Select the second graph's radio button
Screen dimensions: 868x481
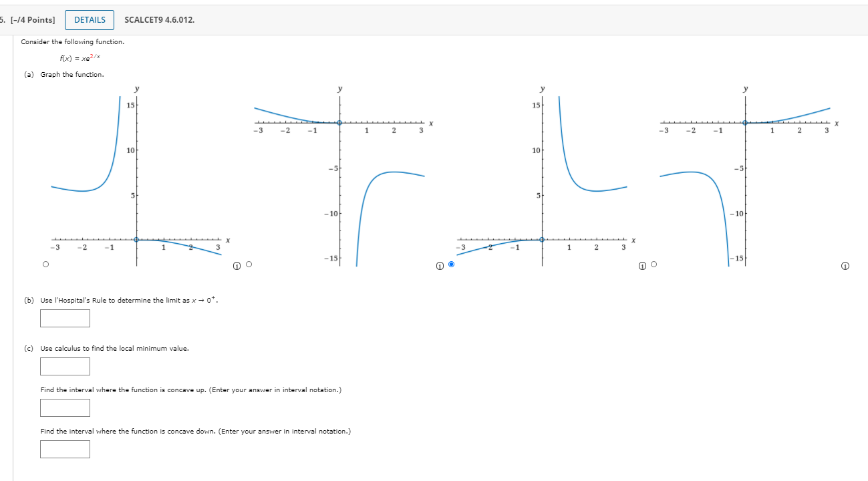tap(249, 264)
